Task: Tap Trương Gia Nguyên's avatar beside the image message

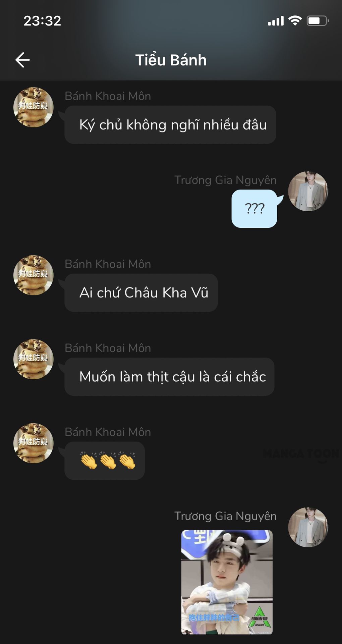Action: [308, 527]
